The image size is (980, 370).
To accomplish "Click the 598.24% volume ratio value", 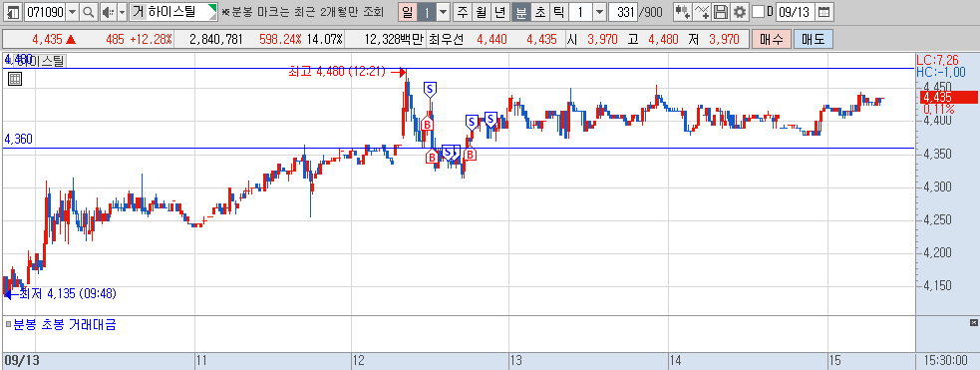I will click(x=280, y=39).
